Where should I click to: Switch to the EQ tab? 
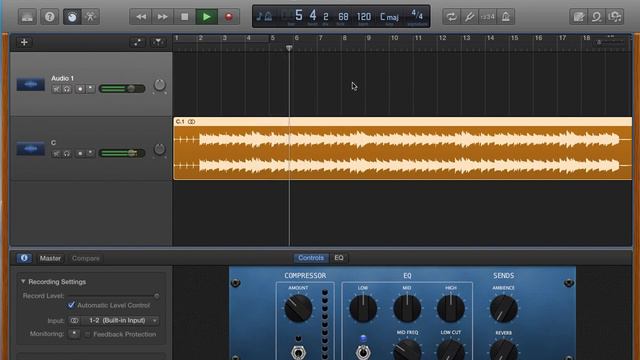[x=339, y=258]
